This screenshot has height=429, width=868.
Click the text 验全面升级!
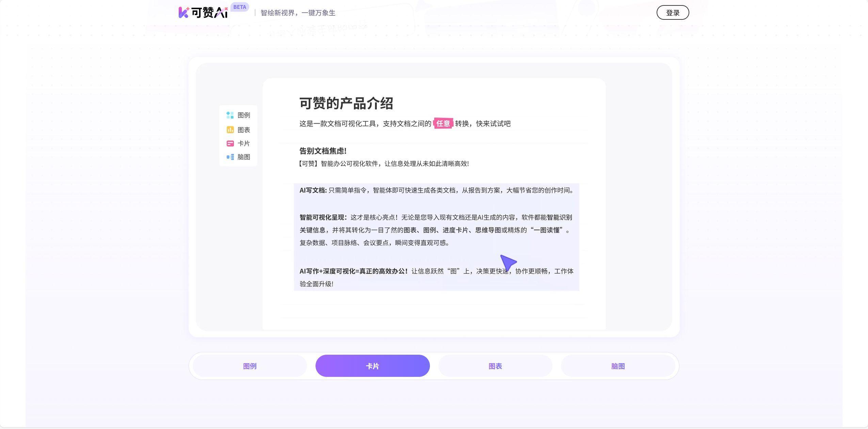point(316,284)
